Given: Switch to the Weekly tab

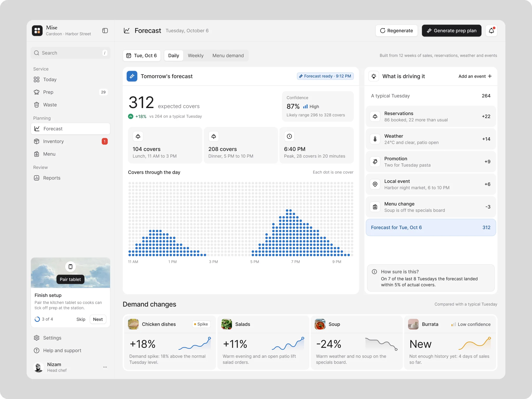Looking at the screenshot, I should tap(196, 56).
